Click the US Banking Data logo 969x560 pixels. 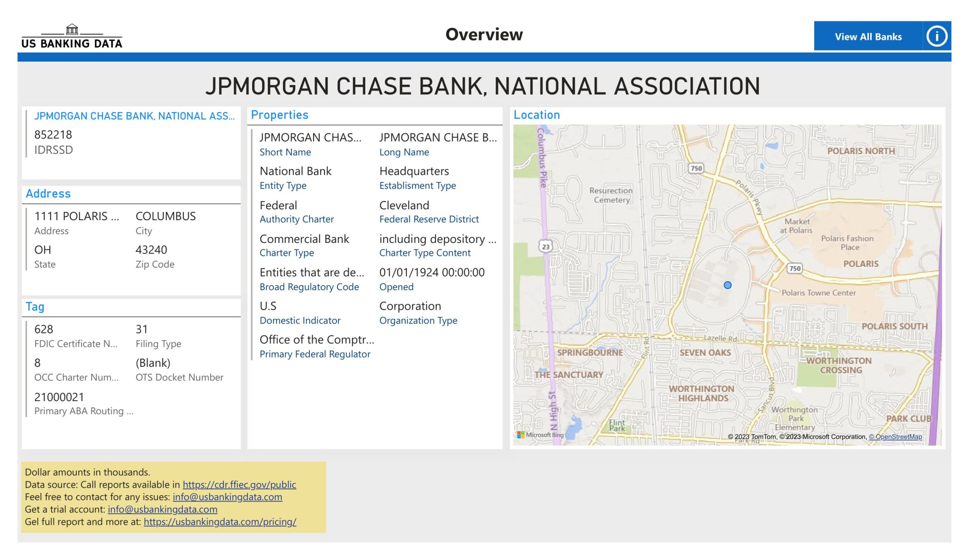pos(72,36)
